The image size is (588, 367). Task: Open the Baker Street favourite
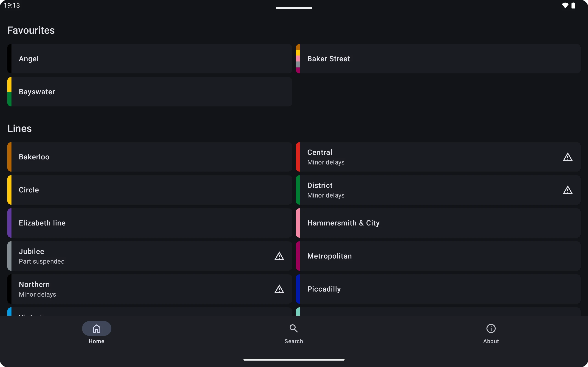coord(438,58)
